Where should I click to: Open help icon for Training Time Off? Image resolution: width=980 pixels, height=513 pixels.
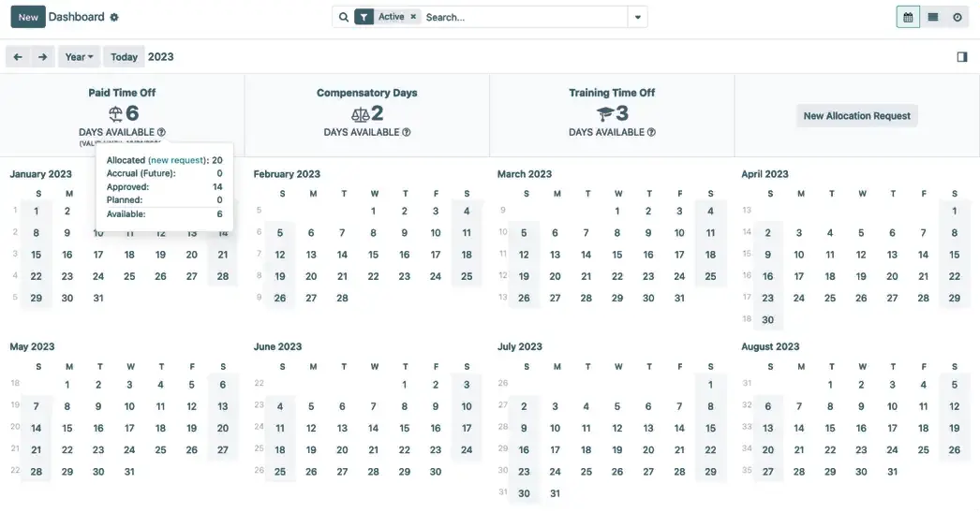[x=651, y=133]
